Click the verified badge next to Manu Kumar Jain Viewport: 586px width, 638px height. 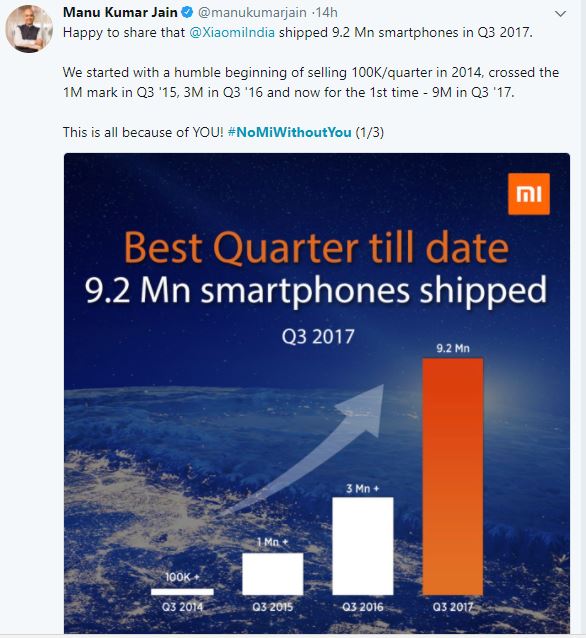coord(187,13)
